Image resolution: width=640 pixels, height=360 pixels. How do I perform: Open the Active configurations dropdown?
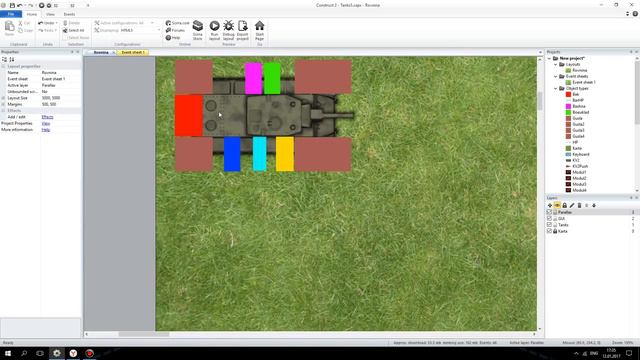[152, 23]
